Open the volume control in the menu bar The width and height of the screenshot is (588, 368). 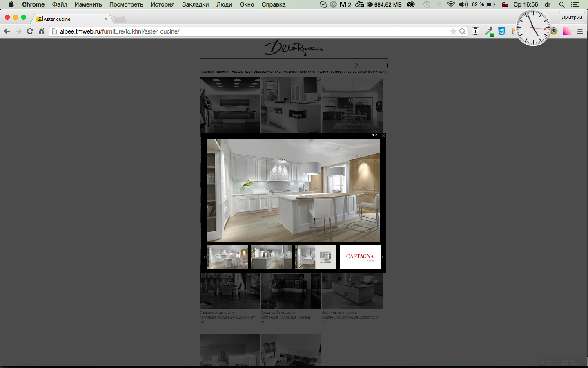pyautogui.click(x=463, y=4)
